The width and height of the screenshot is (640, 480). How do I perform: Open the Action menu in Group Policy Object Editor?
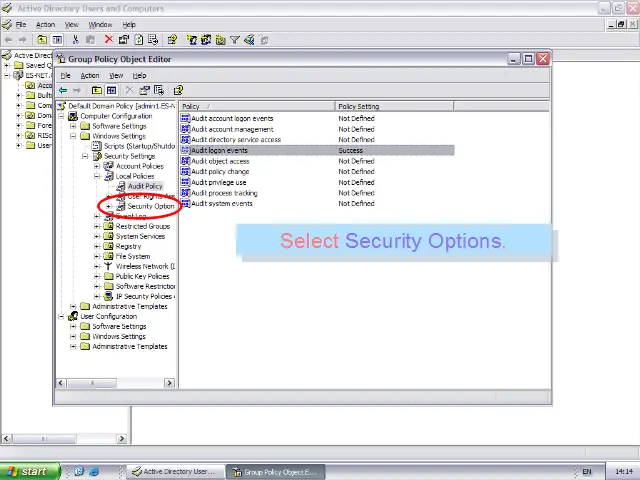90,75
